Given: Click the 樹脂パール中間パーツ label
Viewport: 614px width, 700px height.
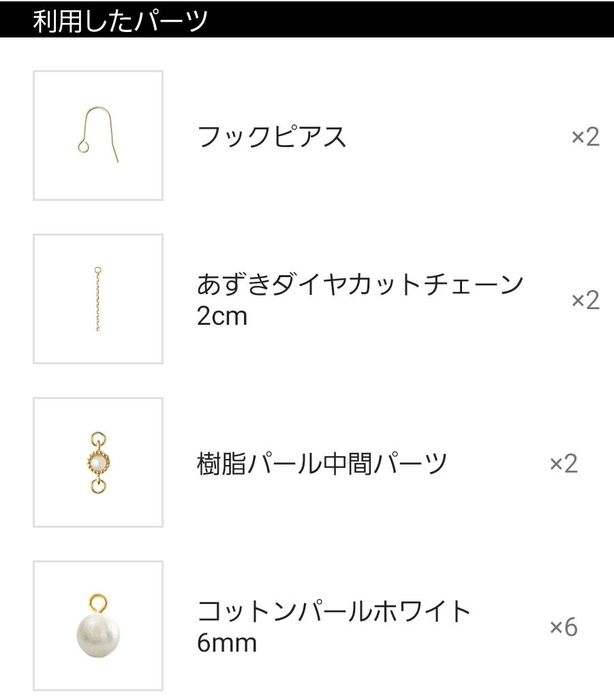Looking at the screenshot, I should point(322,464).
